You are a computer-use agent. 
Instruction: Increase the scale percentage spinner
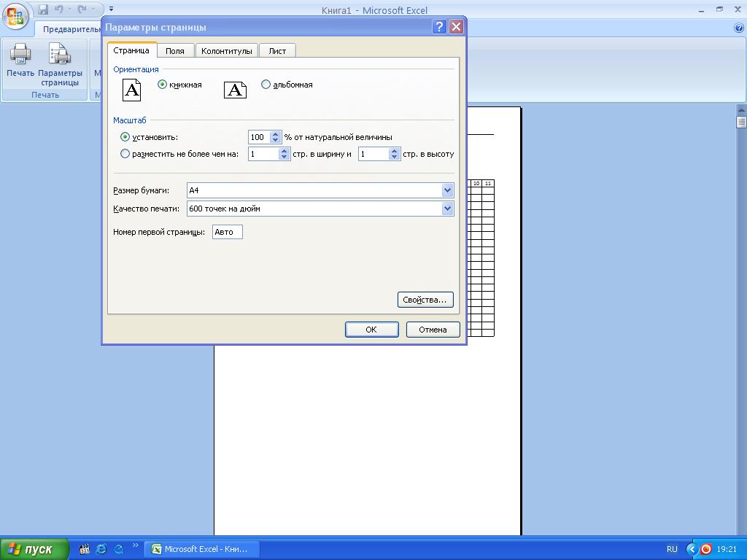click(x=275, y=134)
